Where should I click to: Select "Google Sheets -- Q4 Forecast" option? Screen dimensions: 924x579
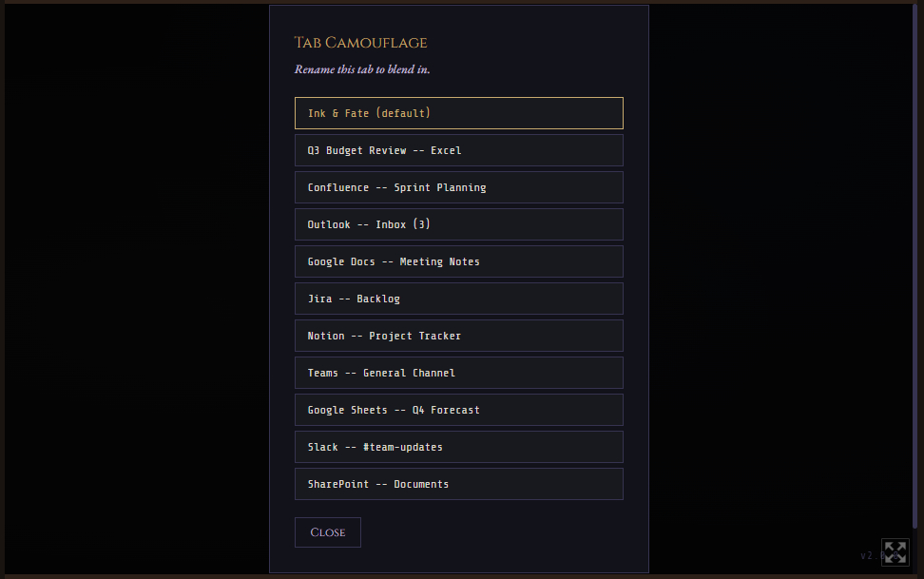(458, 410)
